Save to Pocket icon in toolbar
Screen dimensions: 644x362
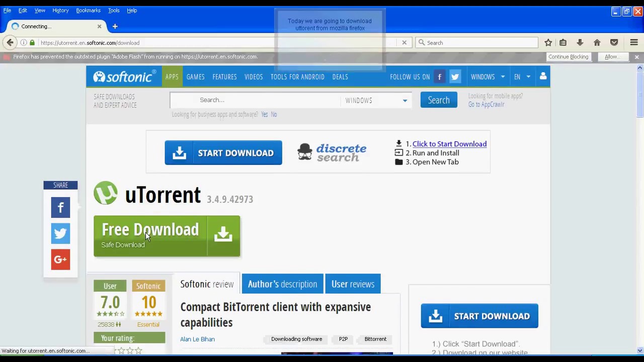(x=614, y=43)
